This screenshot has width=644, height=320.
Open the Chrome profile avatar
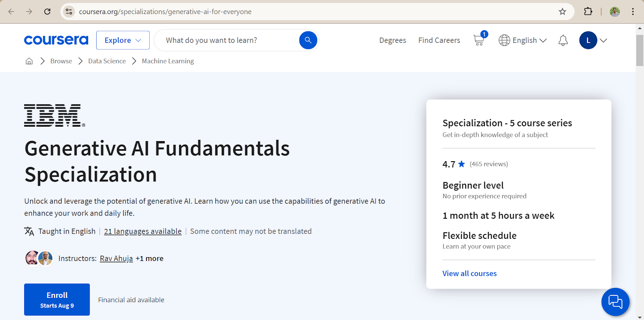tap(615, 12)
